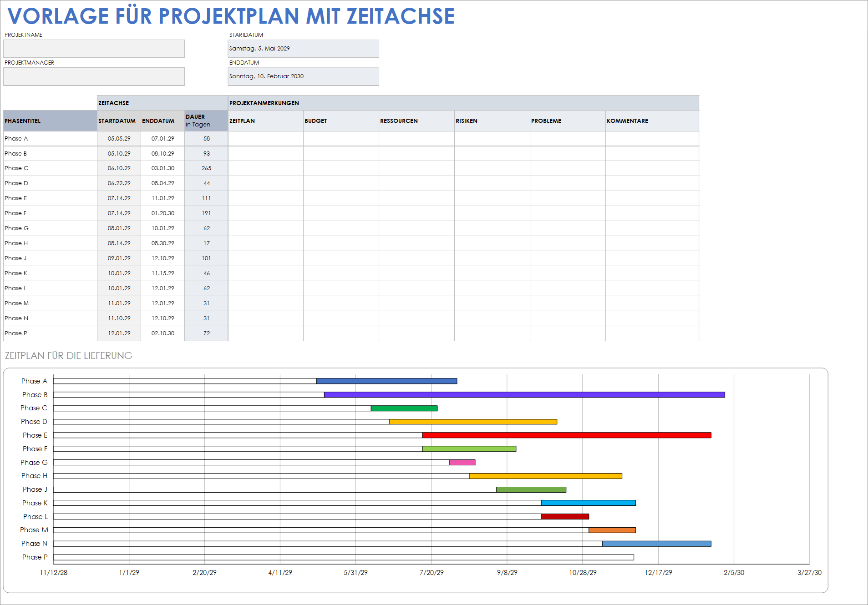Select the Startdatum field Samstag, 5. Mai 2029

[303, 49]
